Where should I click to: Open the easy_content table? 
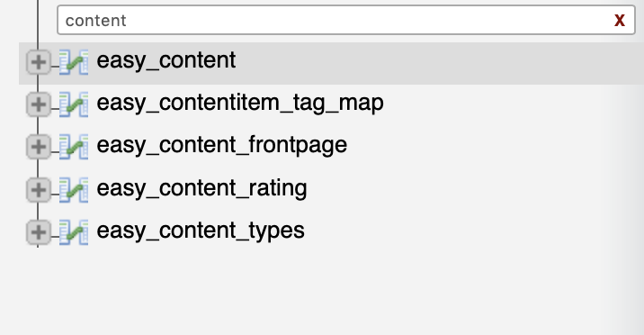pyautogui.click(x=165, y=61)
